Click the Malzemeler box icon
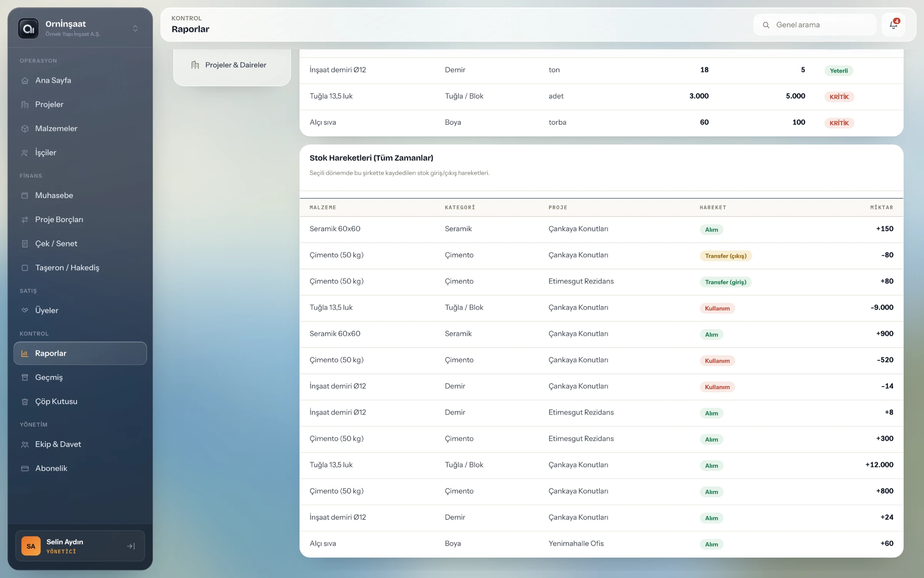Viewport: 924px width, 578px height. 25,129
